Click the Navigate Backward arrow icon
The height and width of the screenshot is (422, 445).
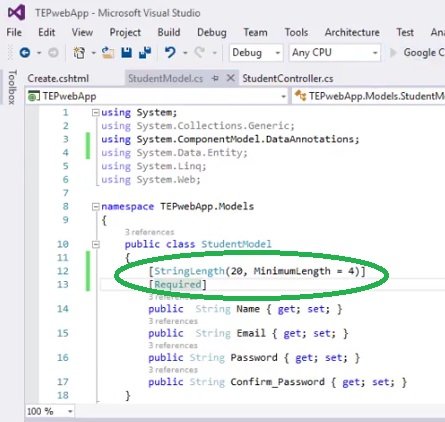[x=25, y=53]
